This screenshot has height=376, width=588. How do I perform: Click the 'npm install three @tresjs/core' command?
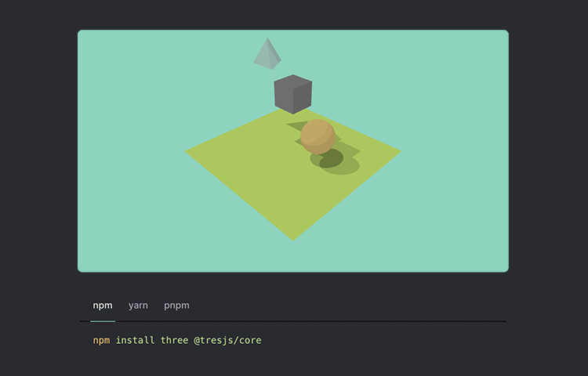(177, 341)
